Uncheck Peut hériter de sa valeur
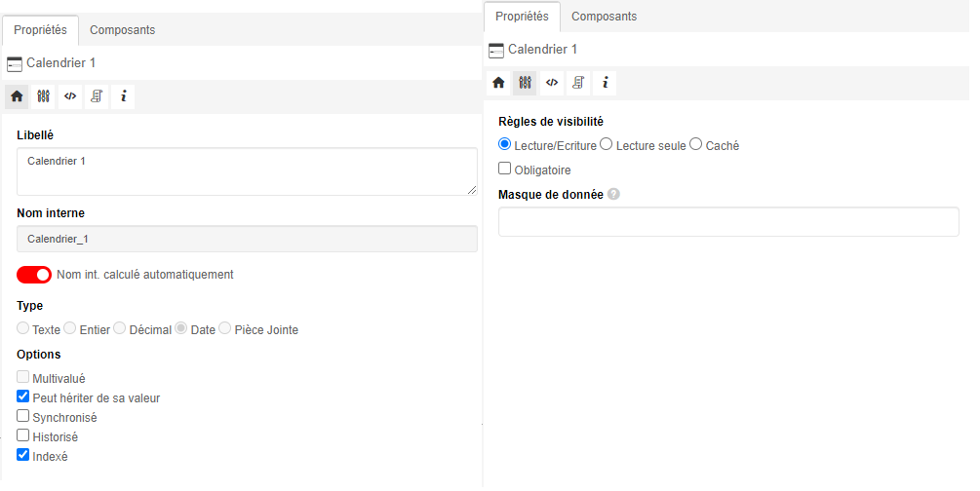This screenshot has height=491, width=980. tap(23, 397)
